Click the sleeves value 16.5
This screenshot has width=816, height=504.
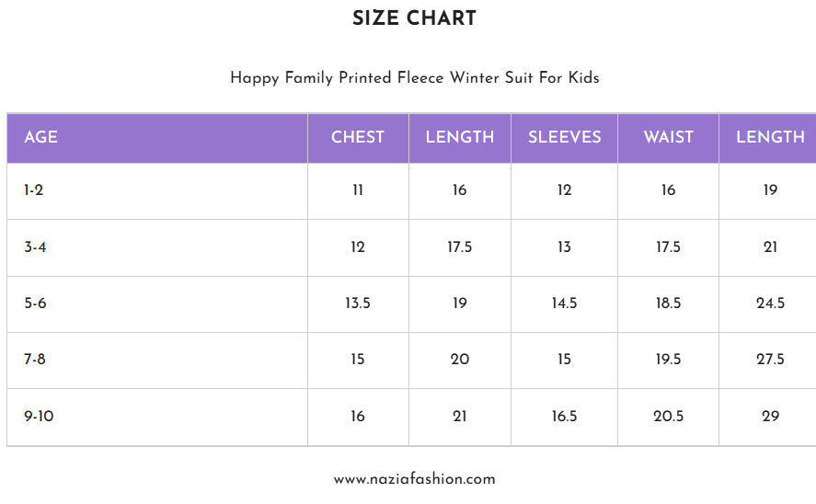click(564, 417)
